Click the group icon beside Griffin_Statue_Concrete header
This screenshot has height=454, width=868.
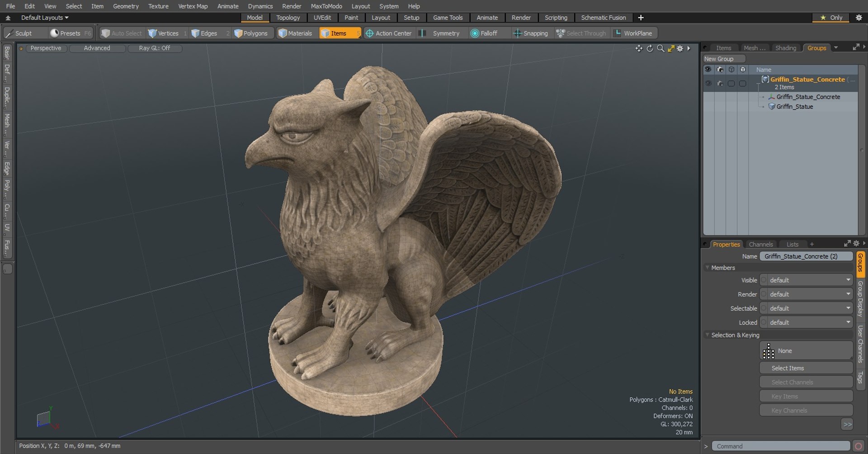pyautogui.click(x=765, y=79)
